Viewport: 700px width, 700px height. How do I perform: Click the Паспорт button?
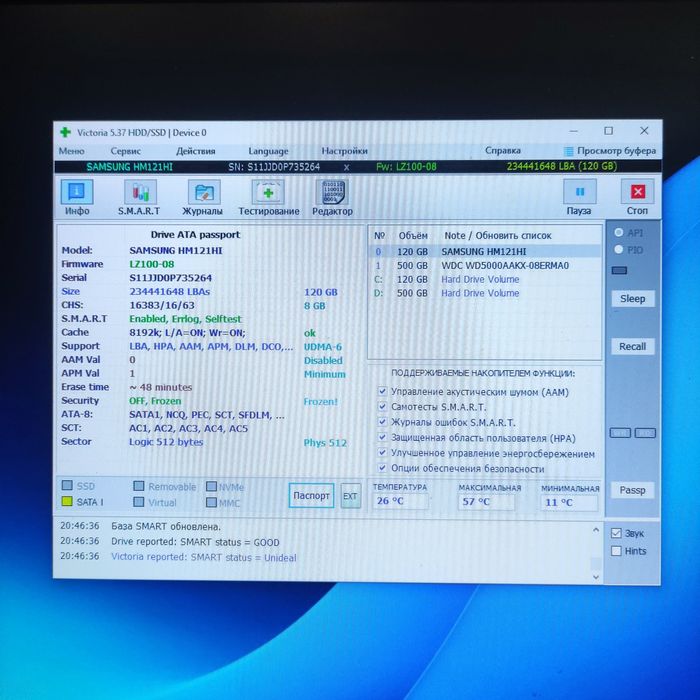point(311,496)
